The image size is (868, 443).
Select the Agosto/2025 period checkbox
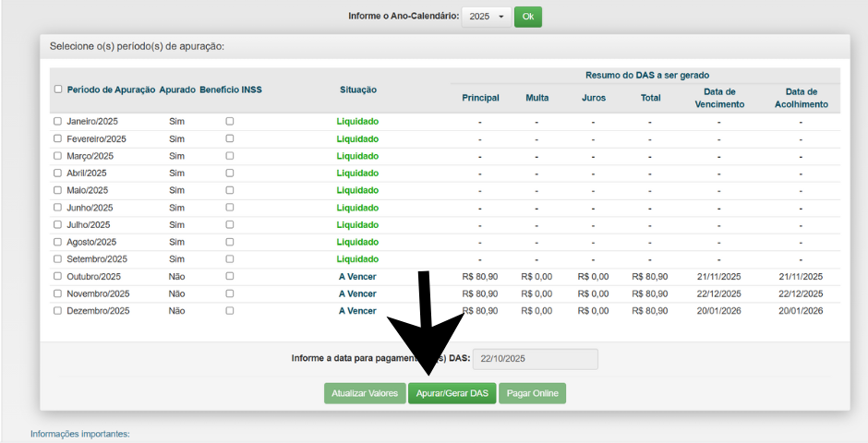(x=57, y=242)
